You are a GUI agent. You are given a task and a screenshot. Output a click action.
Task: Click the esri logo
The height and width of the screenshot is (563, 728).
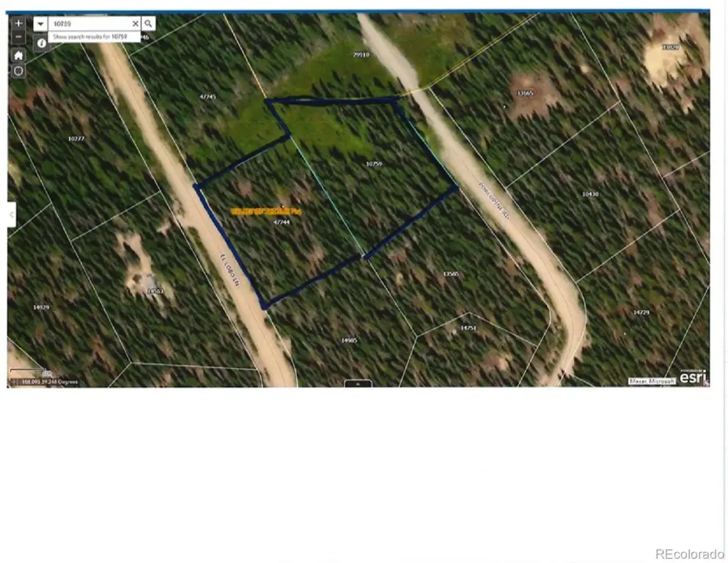(x=692, y=378)
